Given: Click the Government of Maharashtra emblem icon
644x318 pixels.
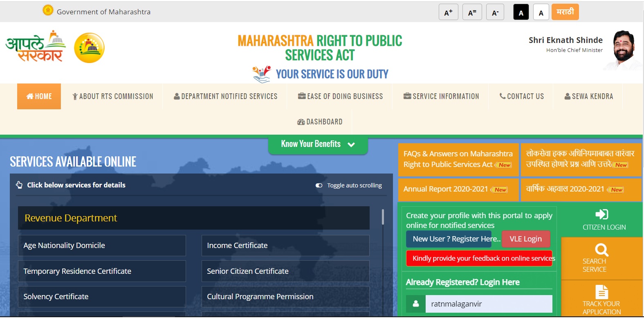Looking at the screenshot, I should tap(48, 10).
